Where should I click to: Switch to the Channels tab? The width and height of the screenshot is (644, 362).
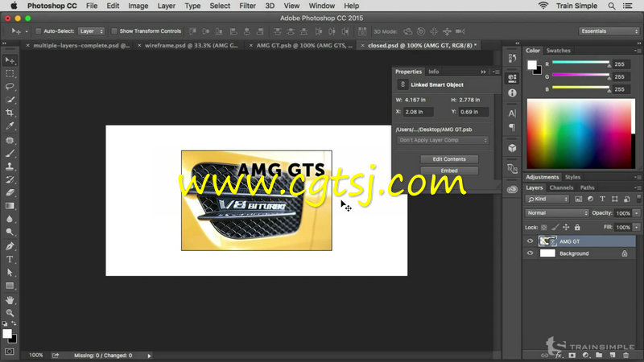coord(561,187)
